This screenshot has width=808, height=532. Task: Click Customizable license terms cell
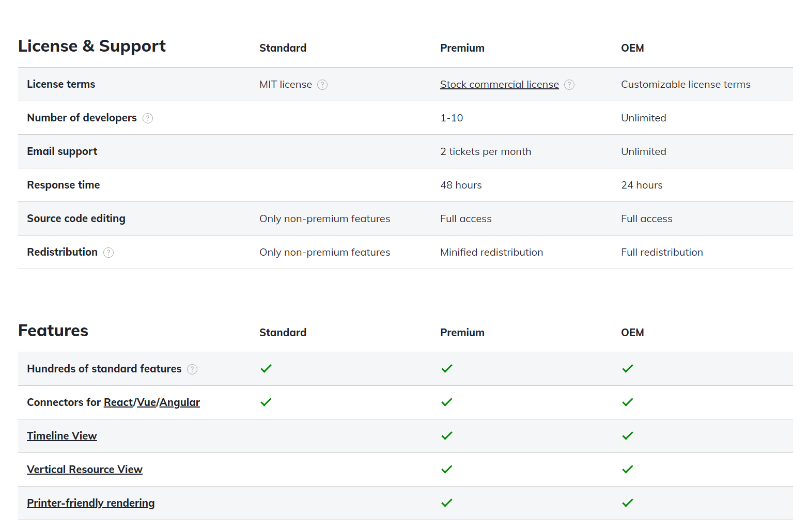(x=686, y=85)
